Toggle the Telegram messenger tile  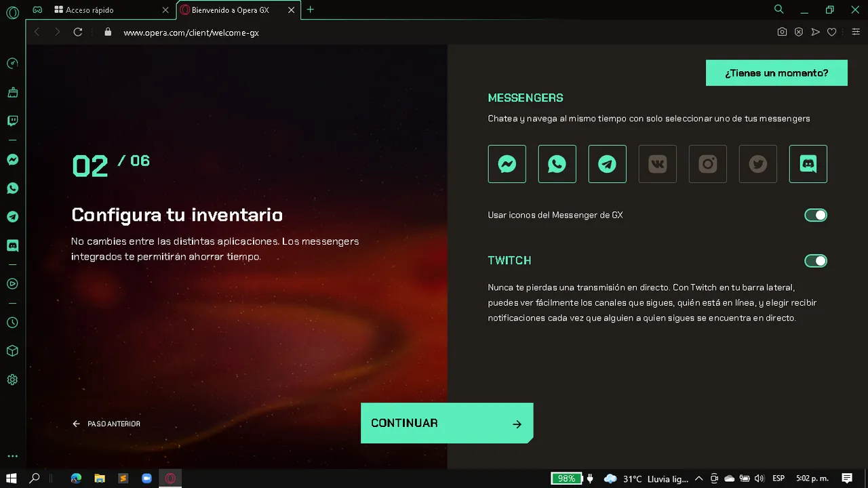point(607,164)
